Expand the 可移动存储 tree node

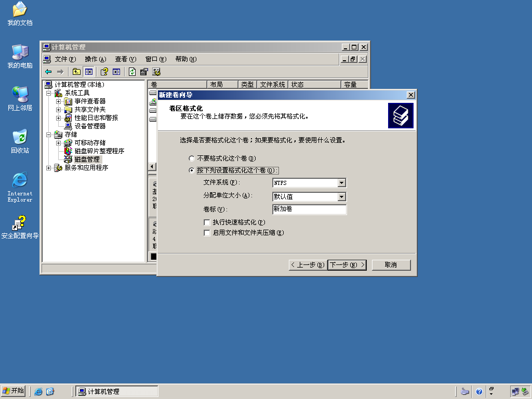pyautogui.click(x=58, y=143)
